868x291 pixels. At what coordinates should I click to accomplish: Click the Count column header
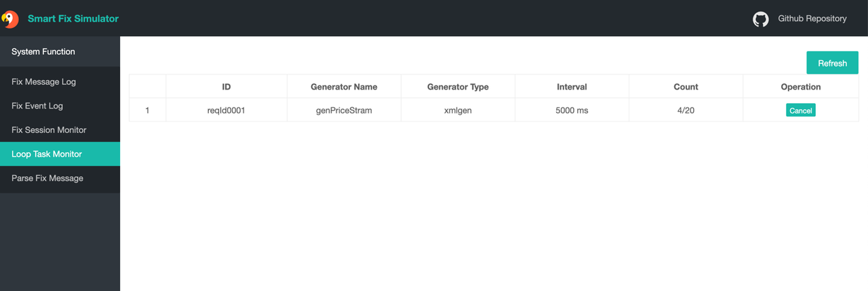[686, 87]
